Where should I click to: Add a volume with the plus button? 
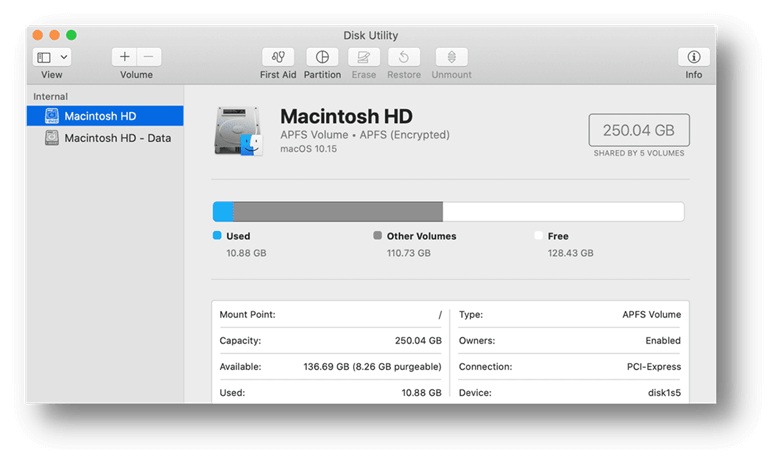pyautogui.click(x=125, y=57)
